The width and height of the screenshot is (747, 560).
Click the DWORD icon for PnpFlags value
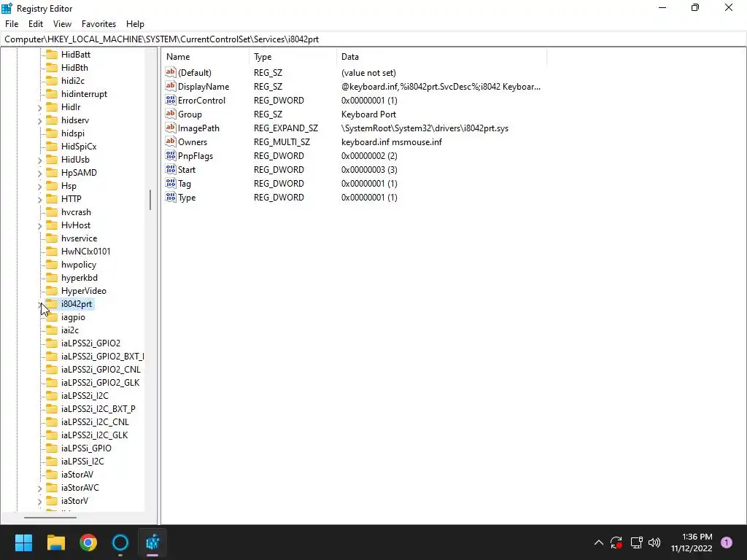171,155
